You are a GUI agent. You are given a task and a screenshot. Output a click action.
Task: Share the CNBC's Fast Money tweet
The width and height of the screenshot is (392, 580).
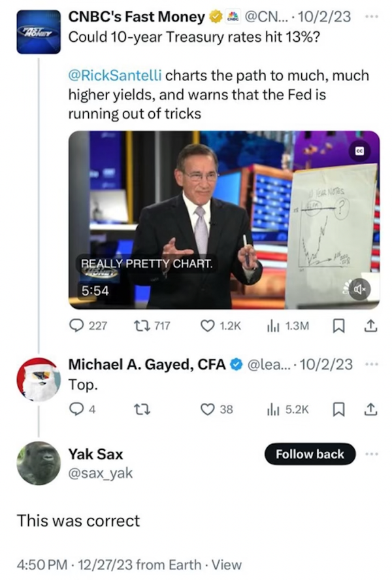(370, 326)
